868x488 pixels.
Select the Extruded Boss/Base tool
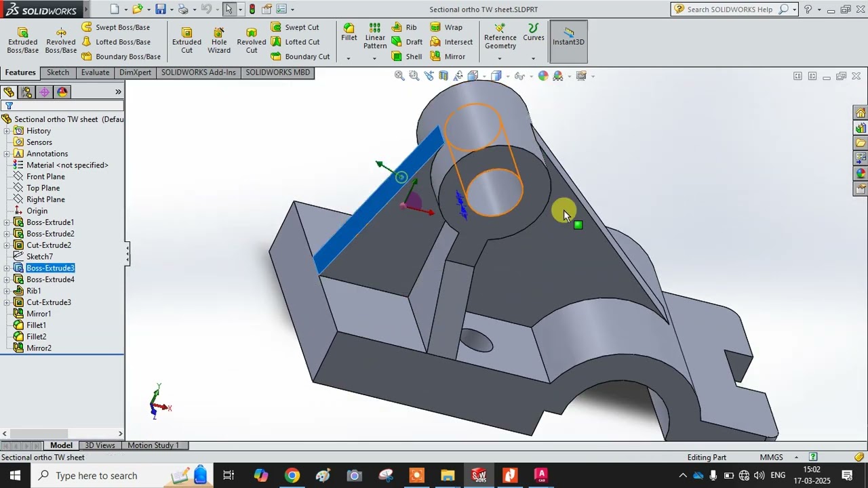coord(22,41)
